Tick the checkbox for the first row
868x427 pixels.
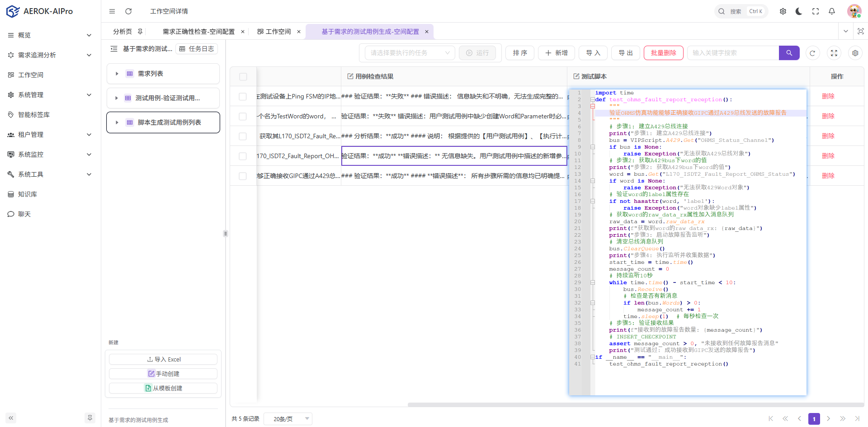[243, 96]
